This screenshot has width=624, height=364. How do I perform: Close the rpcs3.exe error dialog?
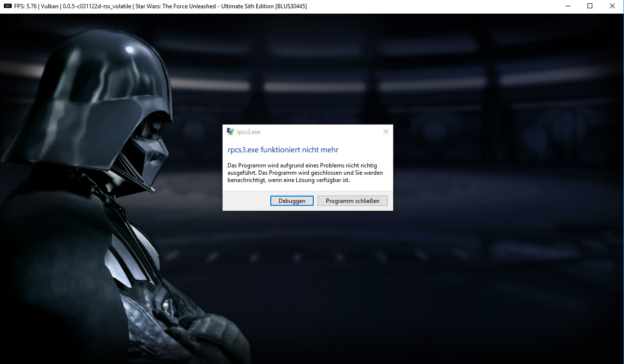386,131
